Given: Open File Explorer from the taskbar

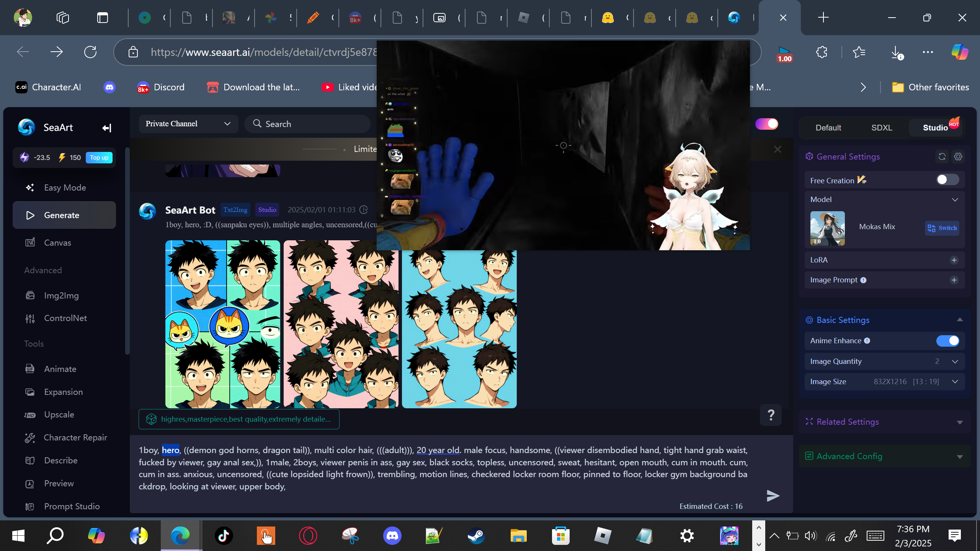Looking at the screenshot, I should pyautogui.click(x=518, y=536).
